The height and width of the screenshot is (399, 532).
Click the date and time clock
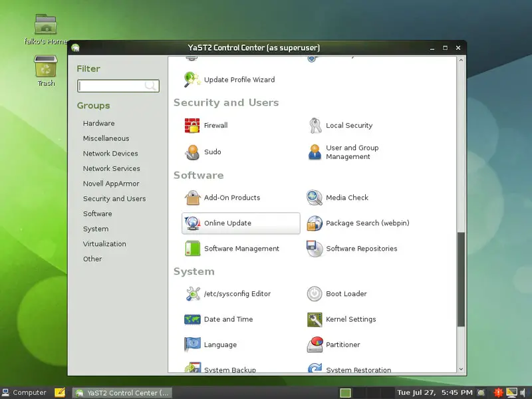pyautogui.click(x=435, y=392)
